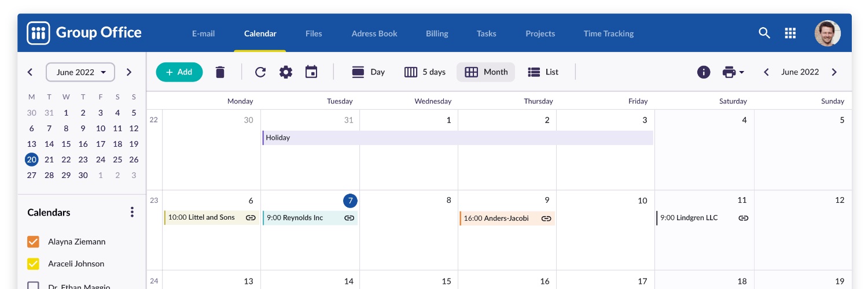Screen dimensions: 868x289
Task: Click the Group Office logo icon
Action: (39, 32)
